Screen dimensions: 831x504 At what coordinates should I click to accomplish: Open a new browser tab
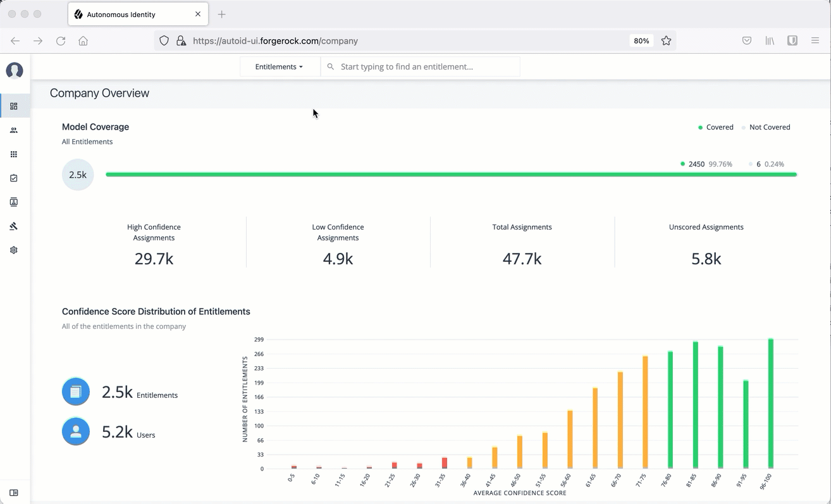(221, 14)
